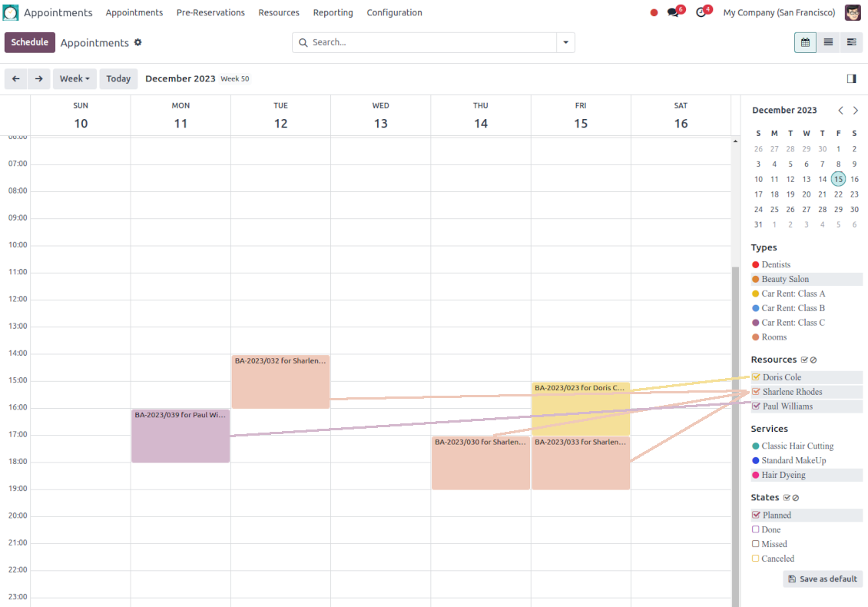Click the Appointments app logo icon
868x607 pixels.
point(11,12)
